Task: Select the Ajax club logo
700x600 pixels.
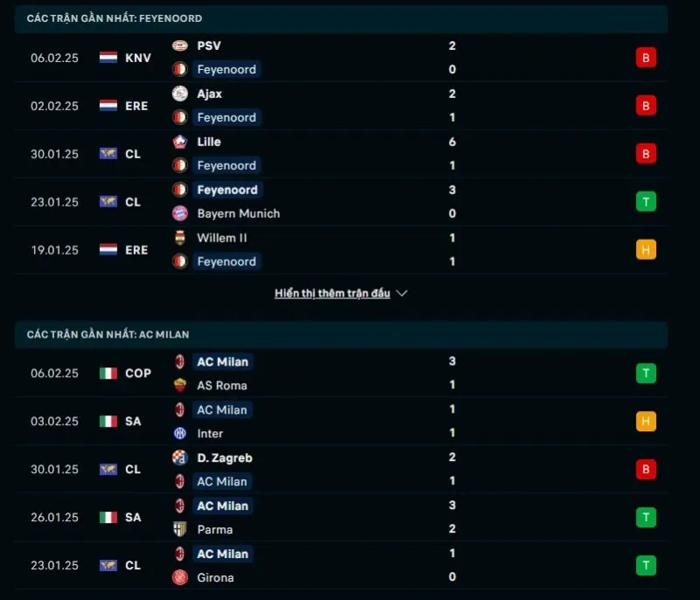Action: coord(181,94)
